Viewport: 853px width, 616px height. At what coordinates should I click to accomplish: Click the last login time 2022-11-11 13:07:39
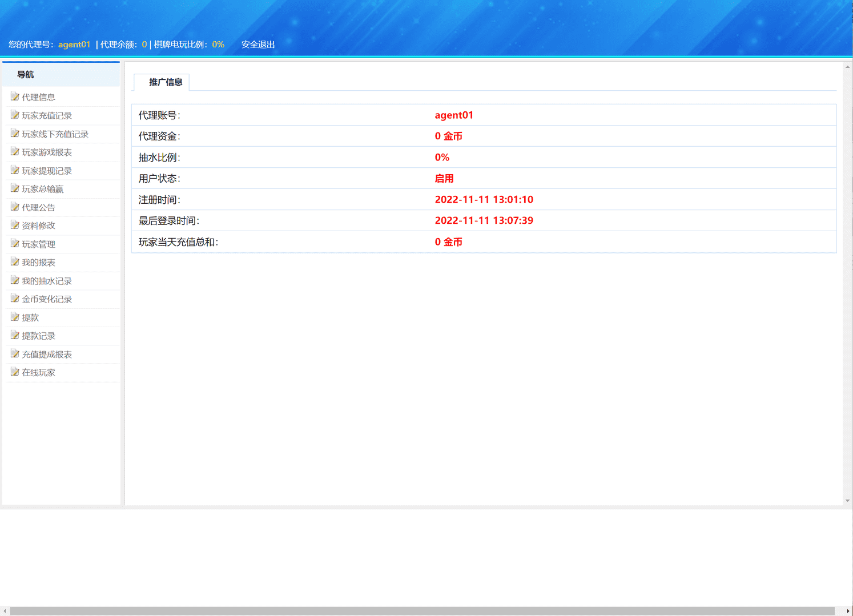click(484, 220)
